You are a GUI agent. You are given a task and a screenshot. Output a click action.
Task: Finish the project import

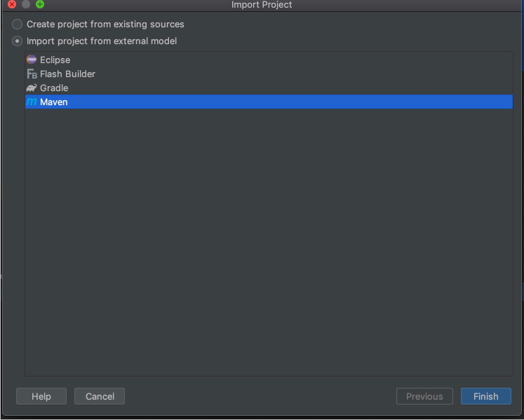486,396
